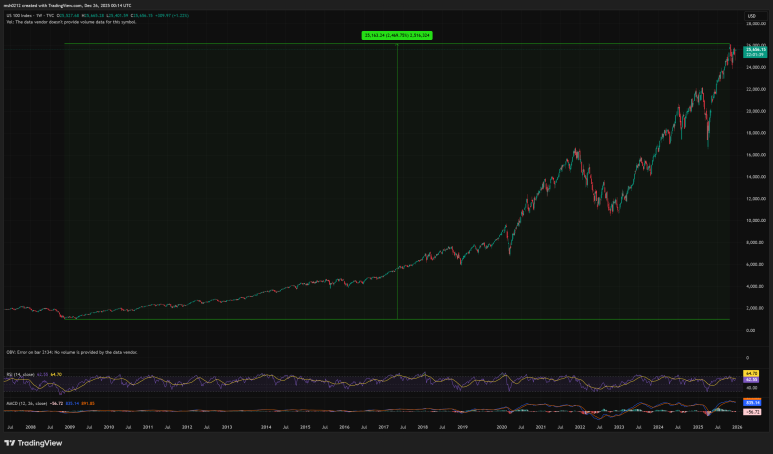Click the red MACD value tag -56.72
The height and width of the screenshot is (454, 773).
tap(753, 411)
